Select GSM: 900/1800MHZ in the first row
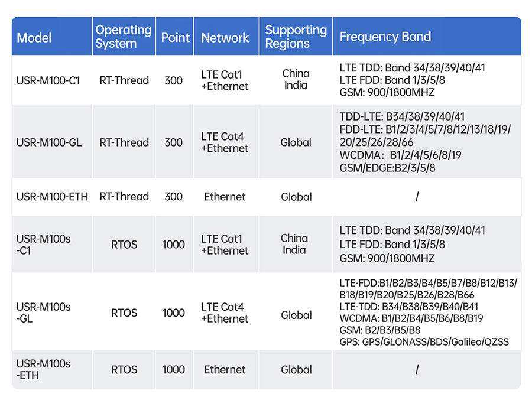Screen dimensions: 532x397 (x=387, y=92)
